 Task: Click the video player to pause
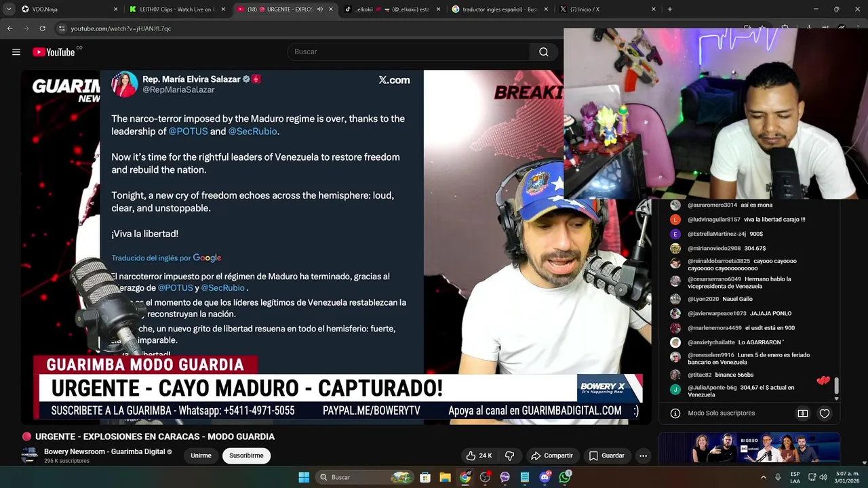tap(337, 247)
